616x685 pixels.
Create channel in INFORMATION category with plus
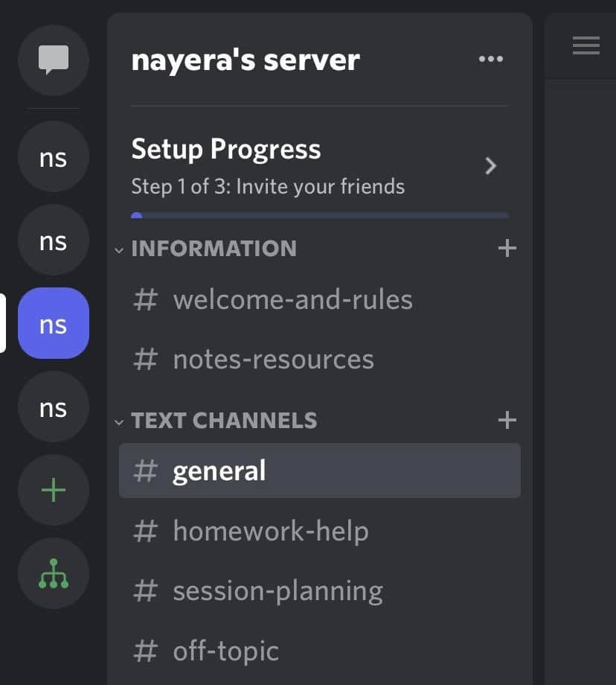pos(507,248)
